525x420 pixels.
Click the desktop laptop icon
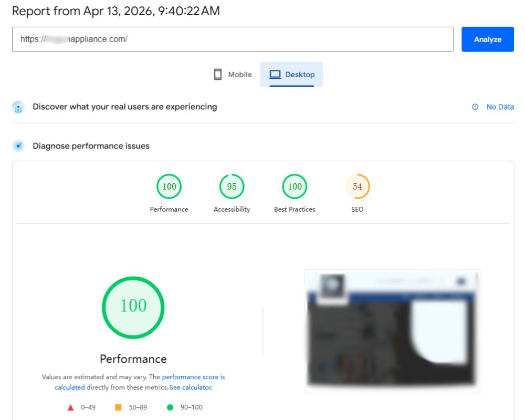[275, 75]
